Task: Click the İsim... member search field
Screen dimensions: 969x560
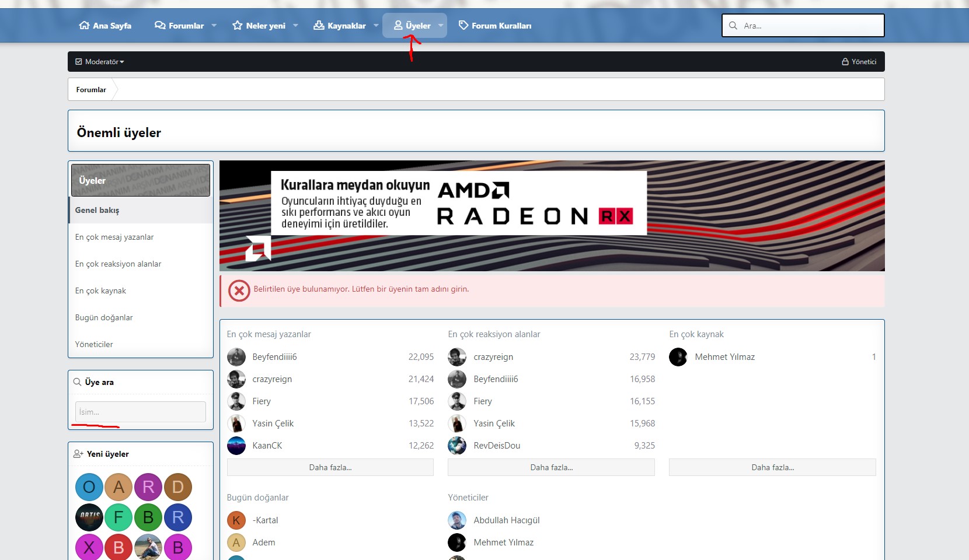Action: click(141, 412)
